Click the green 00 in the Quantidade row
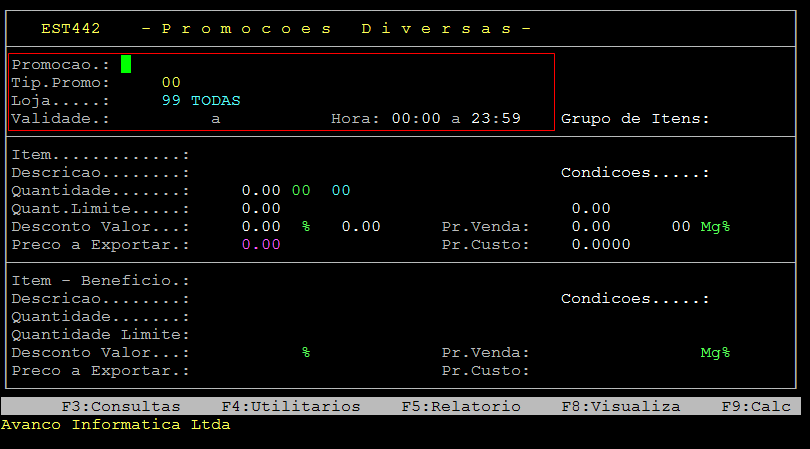This screenshot has height=449, width=810. click(x=301, y=190)
